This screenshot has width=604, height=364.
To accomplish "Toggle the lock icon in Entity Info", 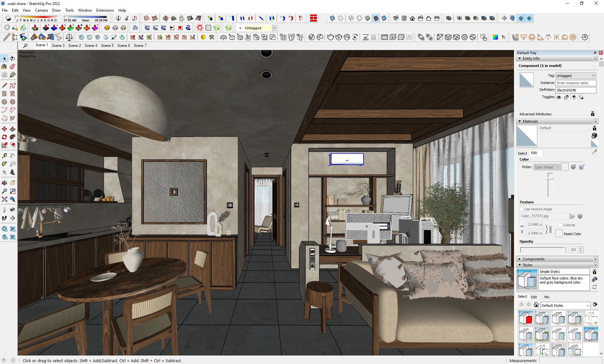I will click(566, 97).
